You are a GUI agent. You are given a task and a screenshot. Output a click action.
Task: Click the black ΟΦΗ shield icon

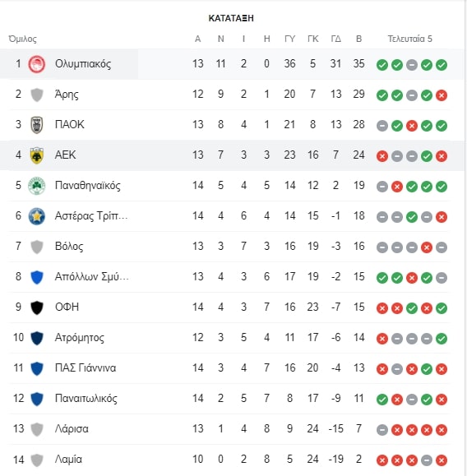point(37,307)
